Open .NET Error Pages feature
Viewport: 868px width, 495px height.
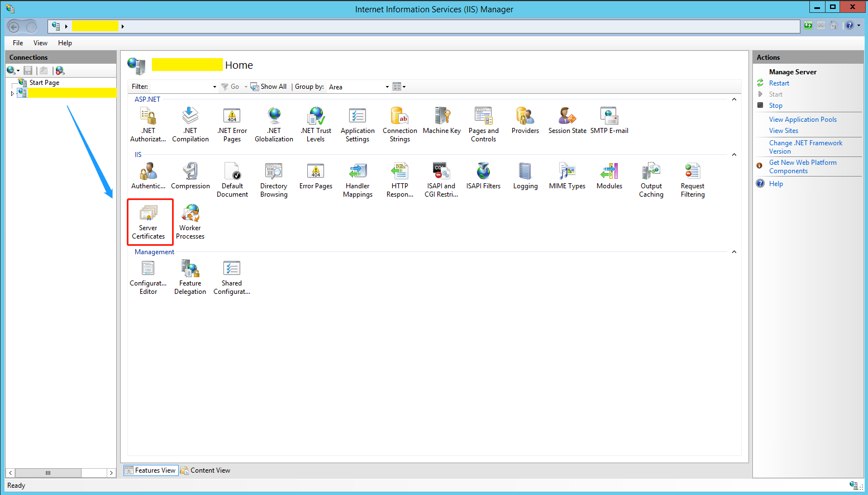tap(232, 125)
